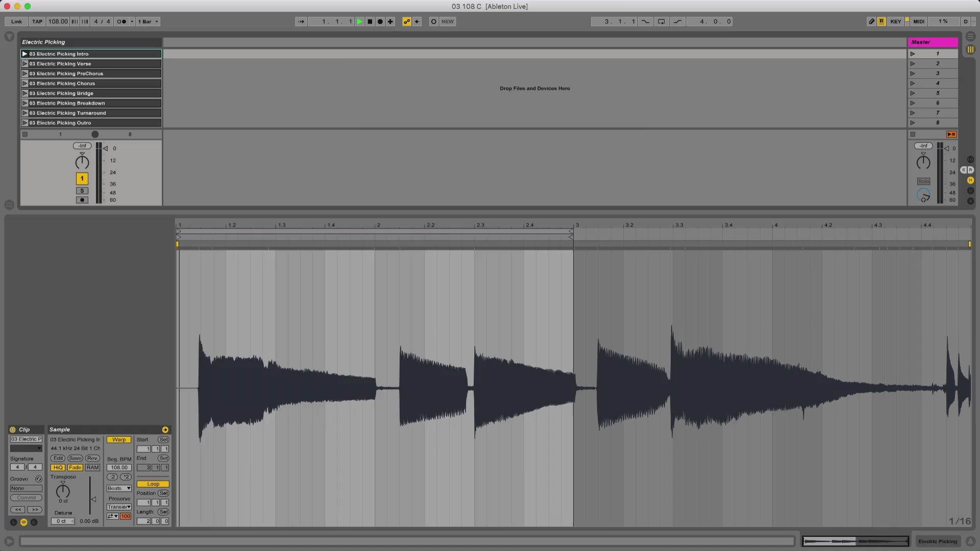Toggle the Loop switch in transport bar
980x551 pixels.
point(661,21)
